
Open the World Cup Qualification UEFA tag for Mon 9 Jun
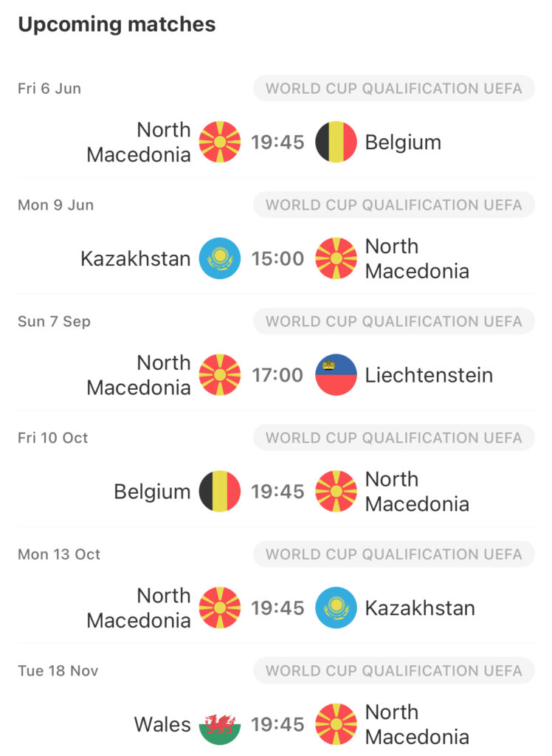coord(394,205)
